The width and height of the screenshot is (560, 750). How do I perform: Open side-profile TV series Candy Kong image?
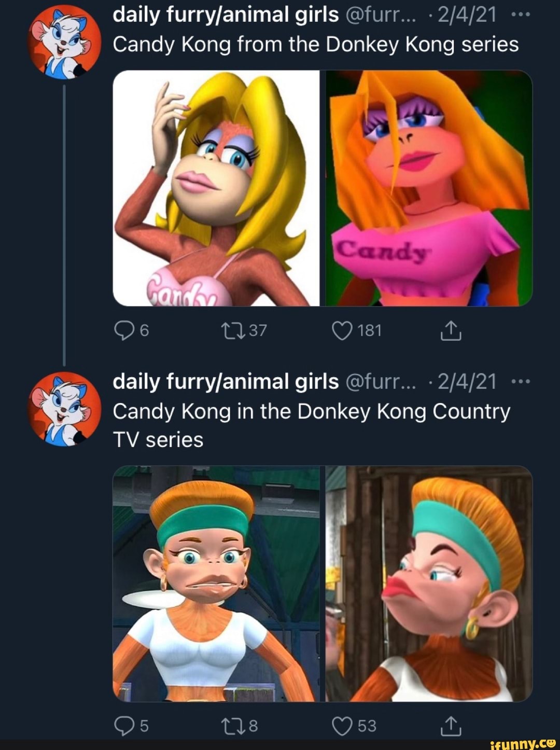(429, 584)
